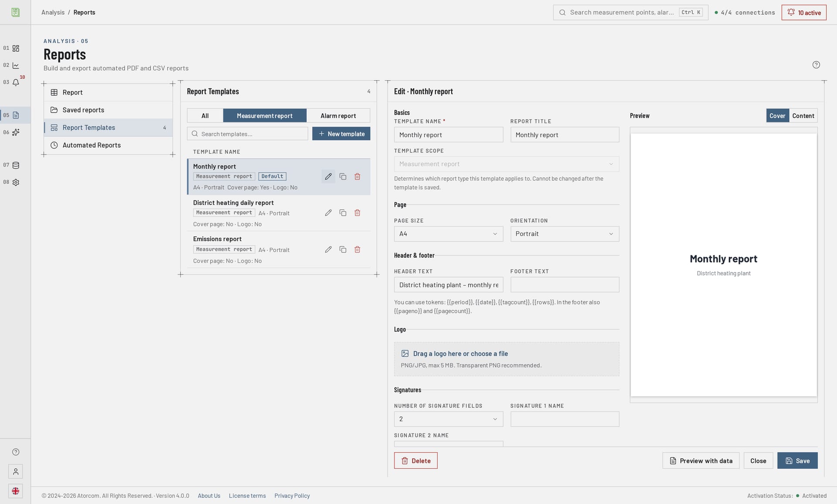Open Automated Reports in side menu

108,145
